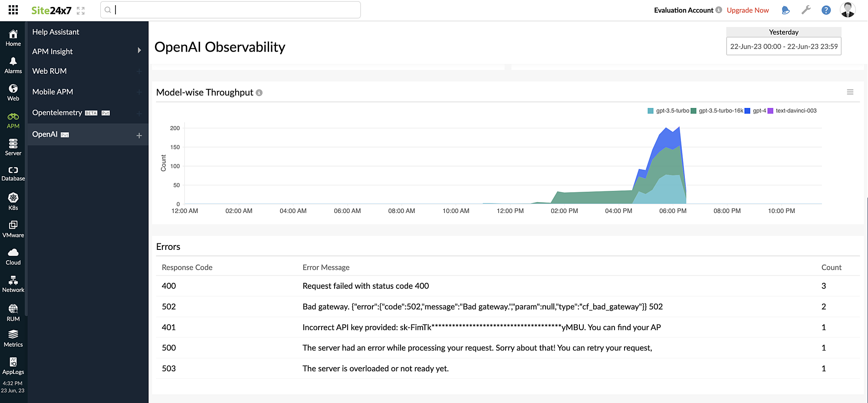Open the admin wrench icon
868x403 pixels.
(x=806, y=10)
